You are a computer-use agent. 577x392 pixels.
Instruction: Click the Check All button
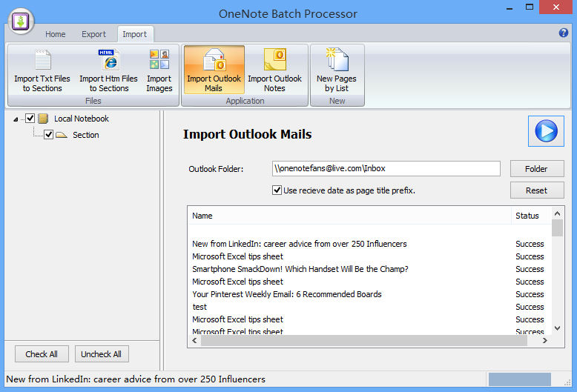[x=42, y=354]
